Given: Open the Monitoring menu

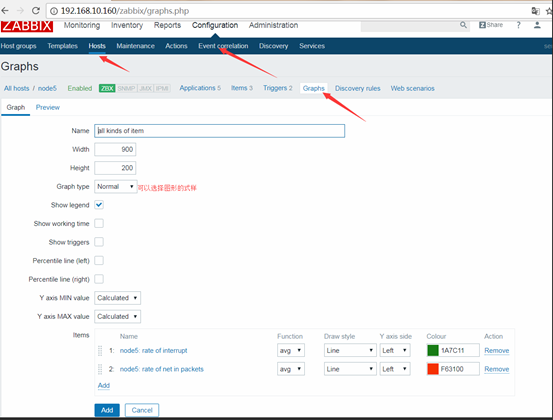Looking at the screenshot, I should pyautogui.click(x=82, y=25).
